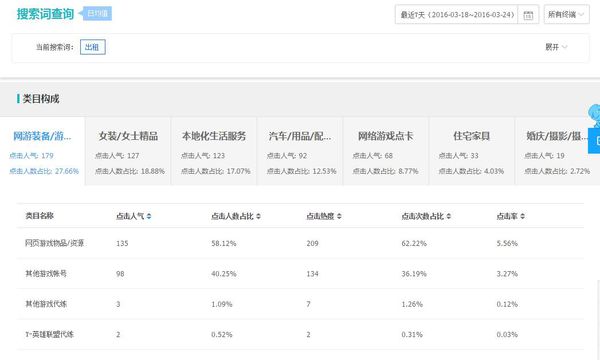This screenshot has height=360, width=600.
Task: Click the 类目名称 column header
Action: tap(39, 216)
